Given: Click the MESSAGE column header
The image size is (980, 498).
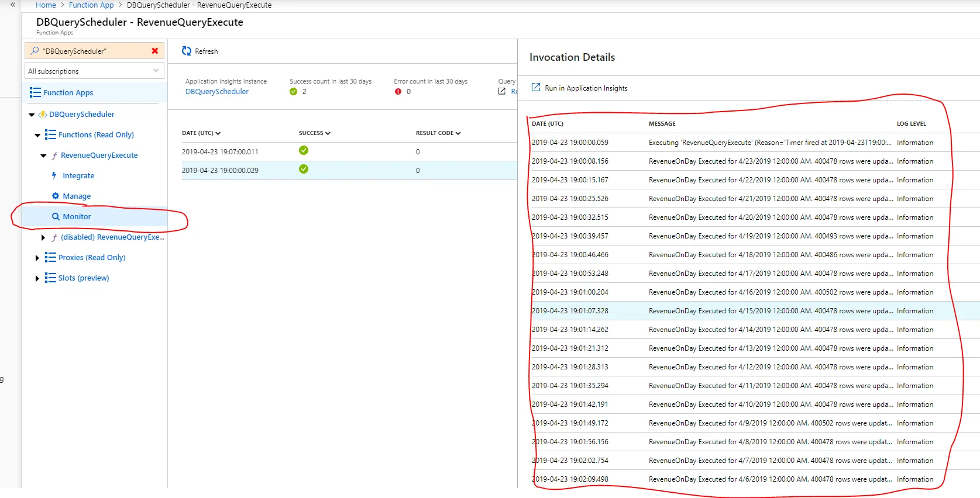Looking at the screenshot, I should pyautogui.click(x=662, y=124).
